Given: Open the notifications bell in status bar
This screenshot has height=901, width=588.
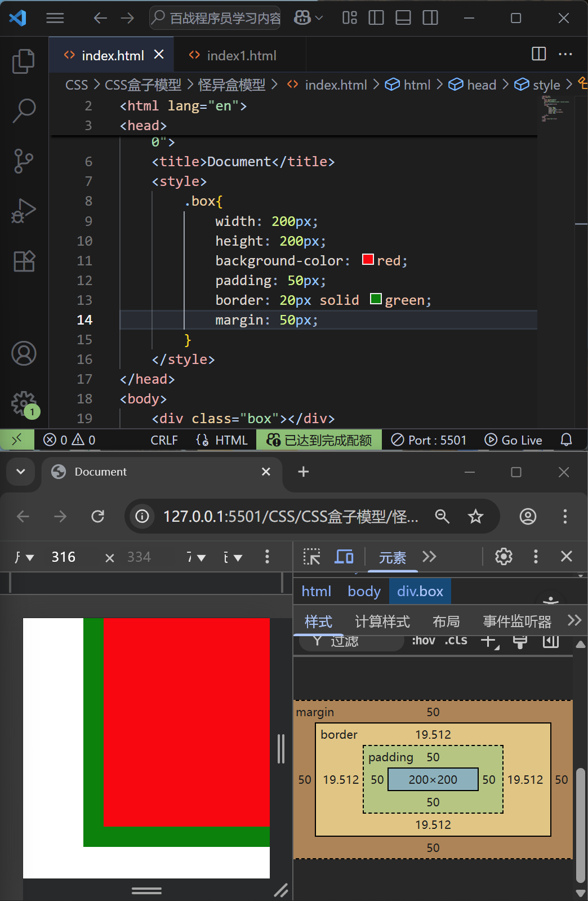Looking at the screenshot, I should [567, 440].
